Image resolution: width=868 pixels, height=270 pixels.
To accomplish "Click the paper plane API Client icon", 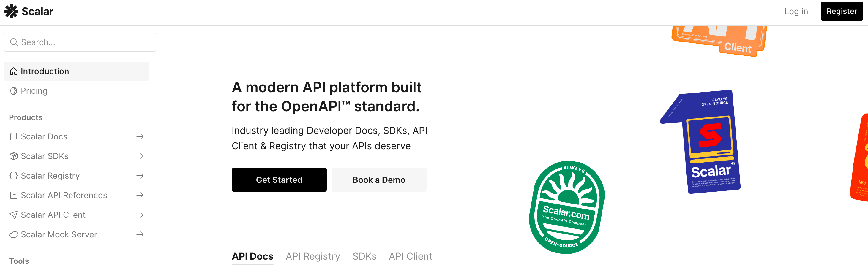I will click(x=13, y=215).
